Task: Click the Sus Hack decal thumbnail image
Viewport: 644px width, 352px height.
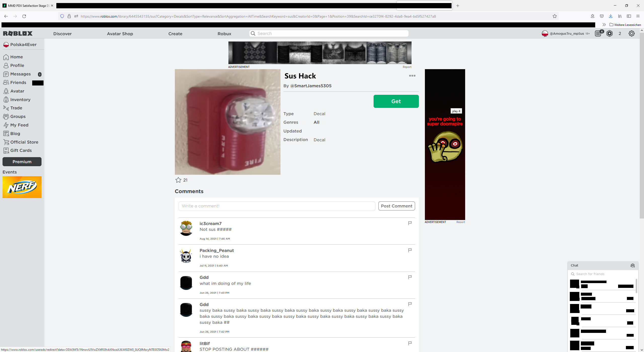Action: click(x=228, y=122)
